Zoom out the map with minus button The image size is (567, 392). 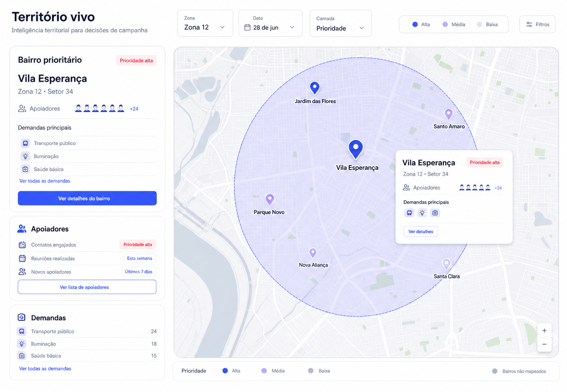tap(544, 344)
